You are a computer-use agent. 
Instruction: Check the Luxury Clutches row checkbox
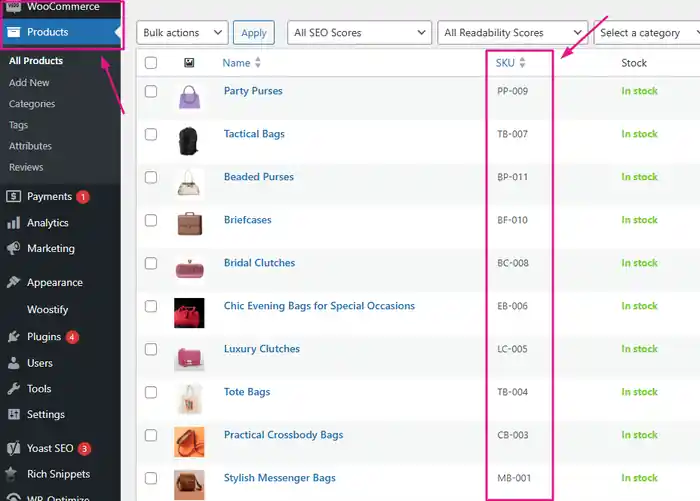151,349
